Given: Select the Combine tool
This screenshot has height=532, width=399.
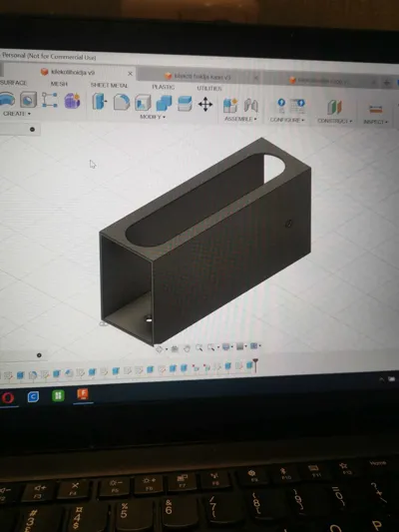Looking at the screenshot, I should pyautogui.click(x=164, y=103).
